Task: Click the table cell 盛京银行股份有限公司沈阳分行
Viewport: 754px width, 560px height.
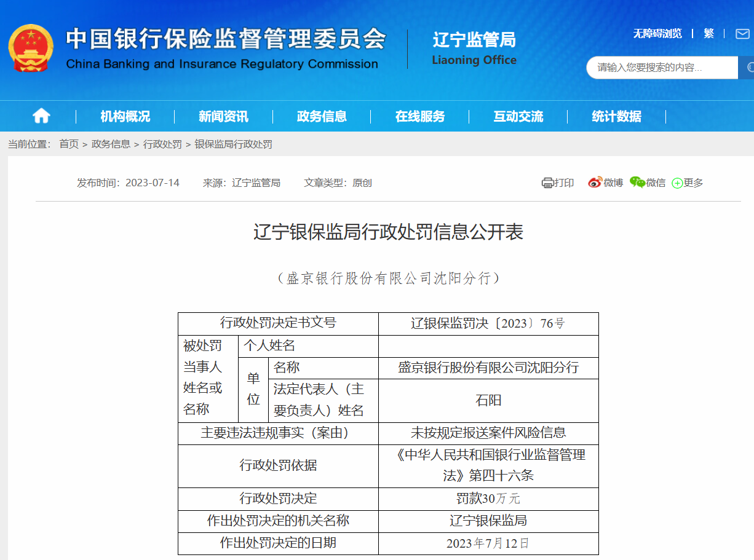Action: (x=488, y=368)
